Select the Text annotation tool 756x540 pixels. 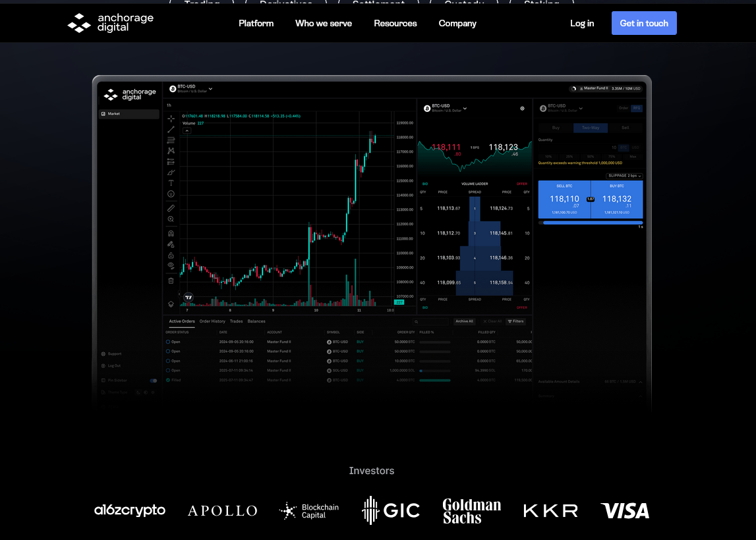[x=171, y=183]
